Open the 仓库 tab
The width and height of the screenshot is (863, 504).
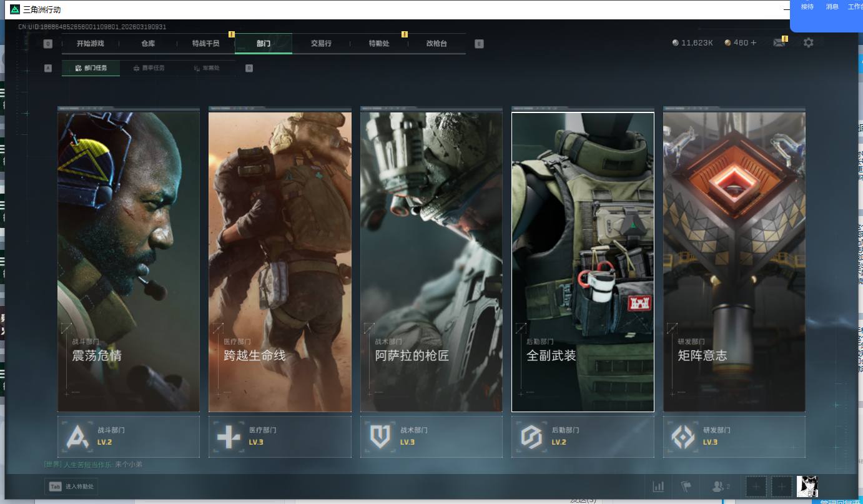tap(148, 44)
